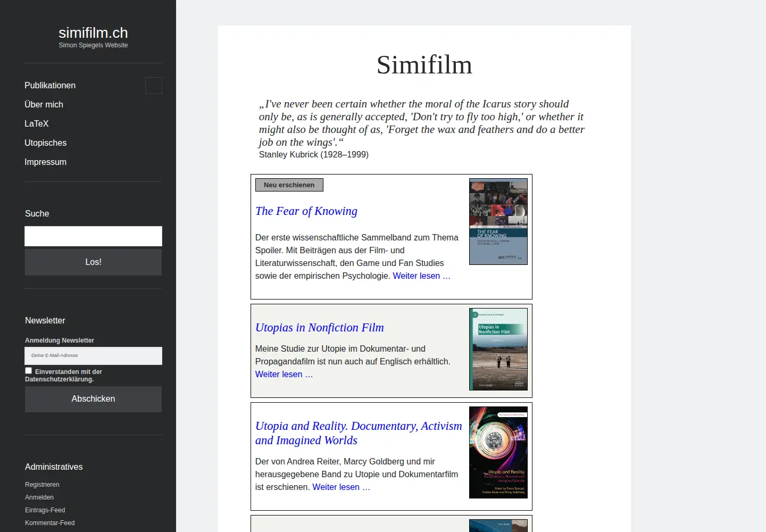Screen dimensions: 766x532
Task: Click Weiter lesen under Utopias in Nonfiction Film
Action: pyautogui.click(x=284, y=374)
